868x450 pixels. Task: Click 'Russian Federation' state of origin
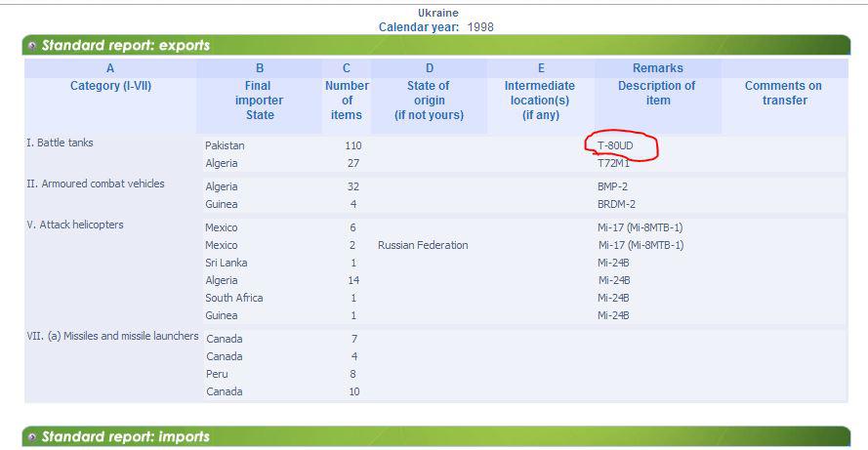[x=423, y=245]
